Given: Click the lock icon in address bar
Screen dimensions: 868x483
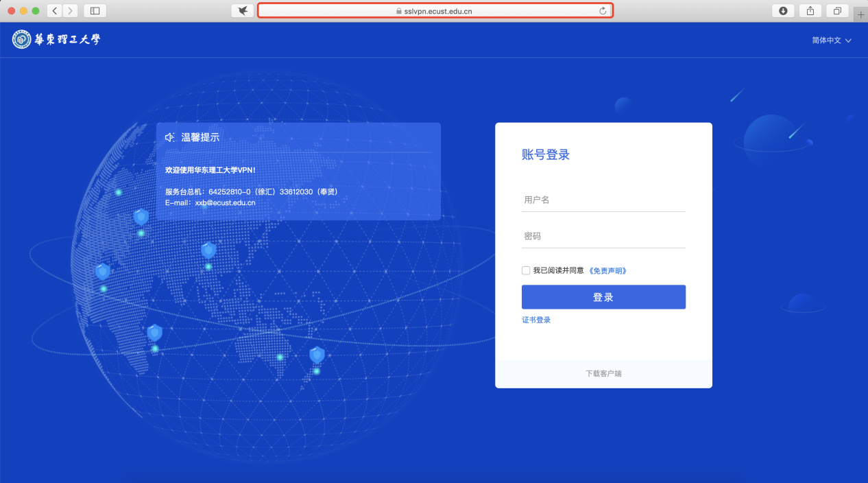Looking at the screenshot, I should pyautogui.click(x=398, y=11).
